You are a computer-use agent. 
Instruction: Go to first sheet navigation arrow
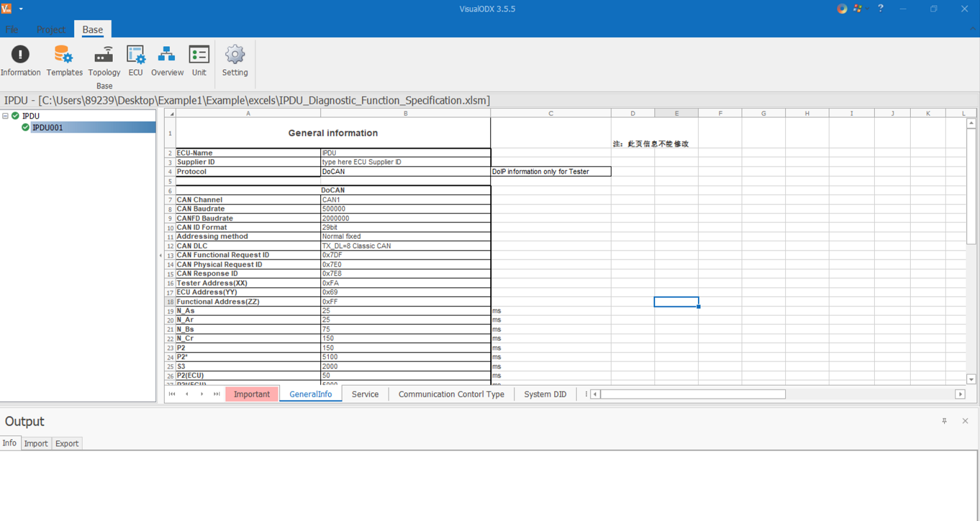click(172, 394)
